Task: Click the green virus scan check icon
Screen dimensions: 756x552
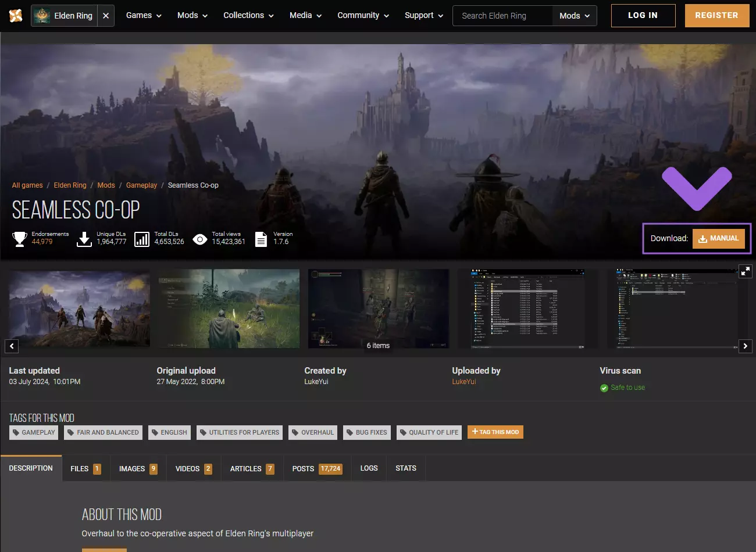Action: [x=604, y=388]
